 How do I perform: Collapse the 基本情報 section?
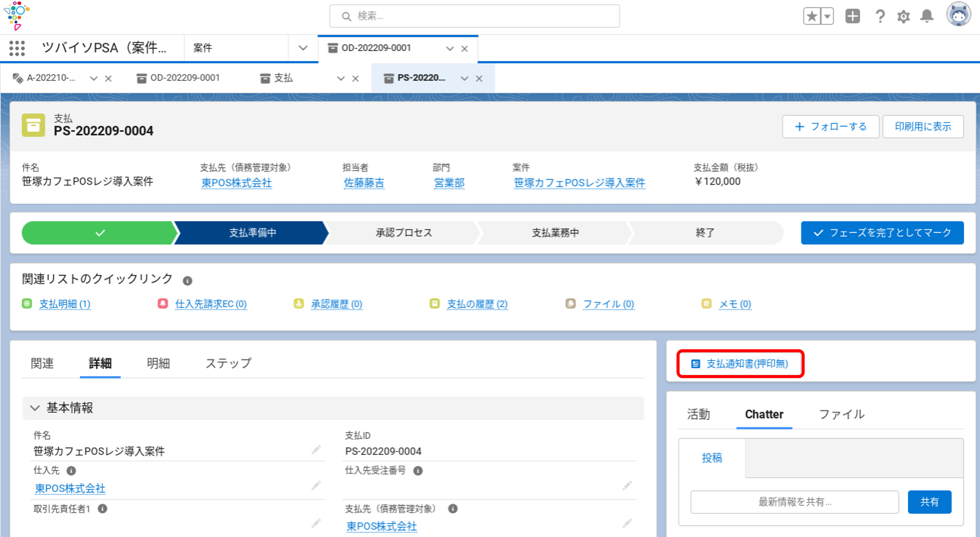(x=35, y=408)
